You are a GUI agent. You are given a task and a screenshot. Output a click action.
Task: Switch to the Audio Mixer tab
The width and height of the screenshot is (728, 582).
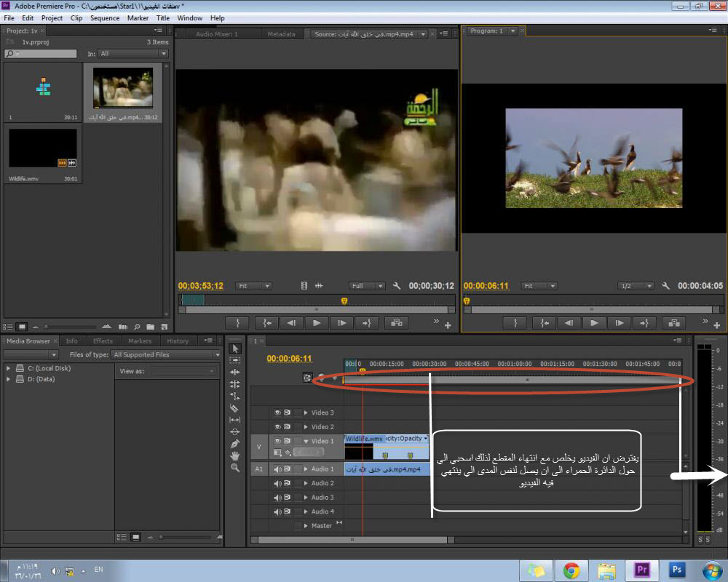click(216, 34)
